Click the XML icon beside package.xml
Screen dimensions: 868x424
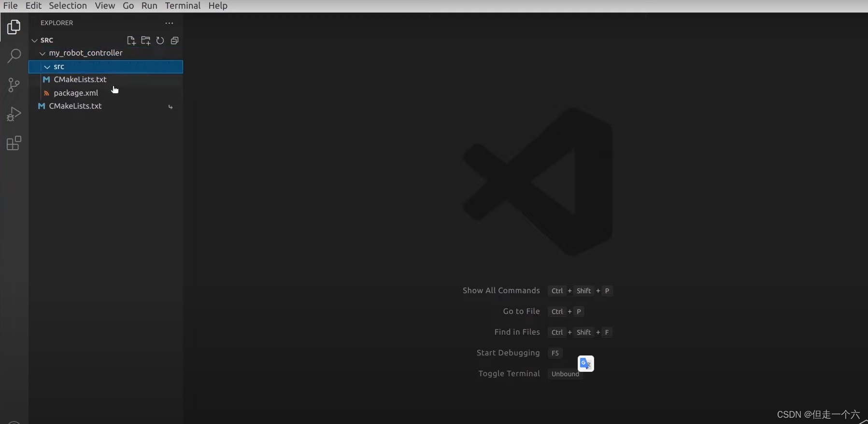coord(47,93)
